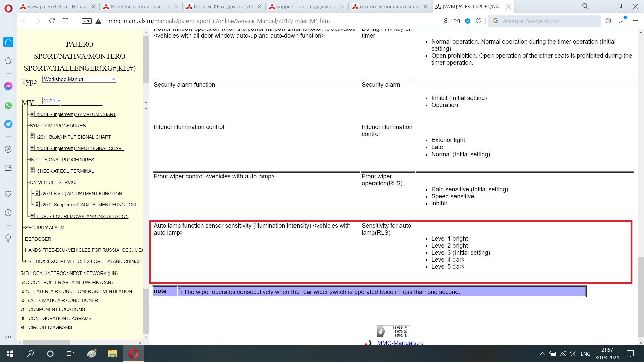Toggle the VPN badge
The height and width of the screenshot is (362, 644).
87,21
